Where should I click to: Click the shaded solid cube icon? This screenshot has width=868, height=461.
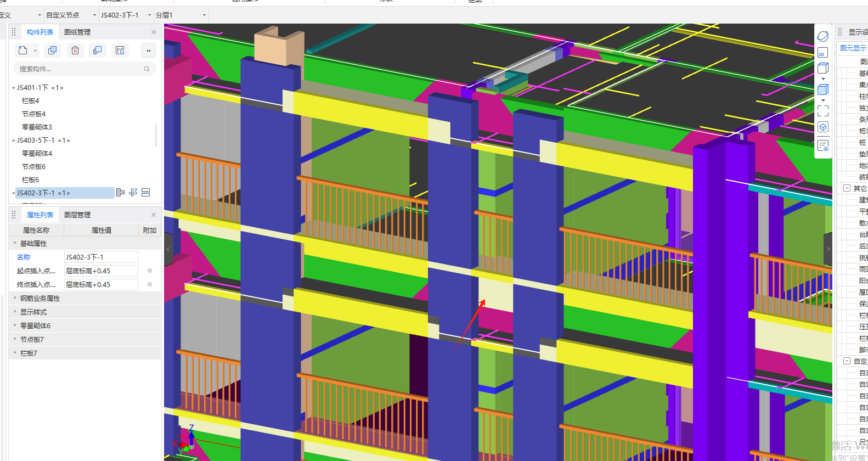click(x=823, y=89)
